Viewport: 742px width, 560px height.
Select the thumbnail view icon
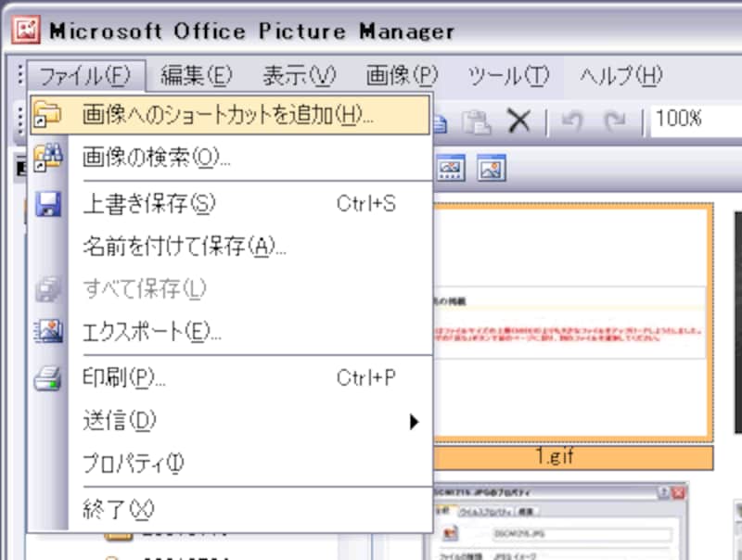tap(451, 168)
